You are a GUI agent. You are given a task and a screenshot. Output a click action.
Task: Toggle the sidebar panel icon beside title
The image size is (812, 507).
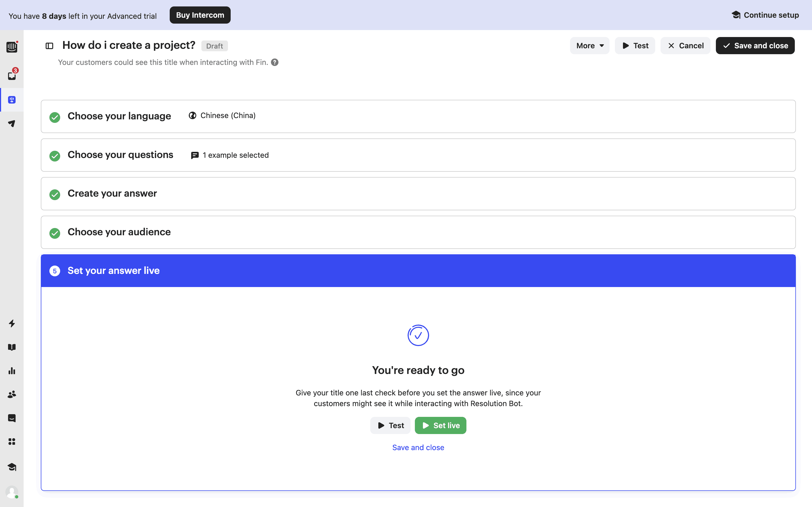pyautogui.click(x=49, y=46)
